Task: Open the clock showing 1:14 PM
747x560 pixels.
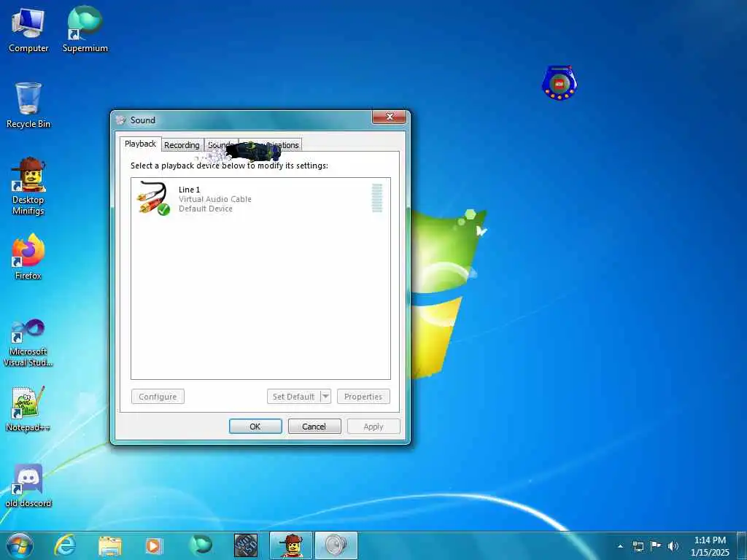Action: [x=710, y=546]
